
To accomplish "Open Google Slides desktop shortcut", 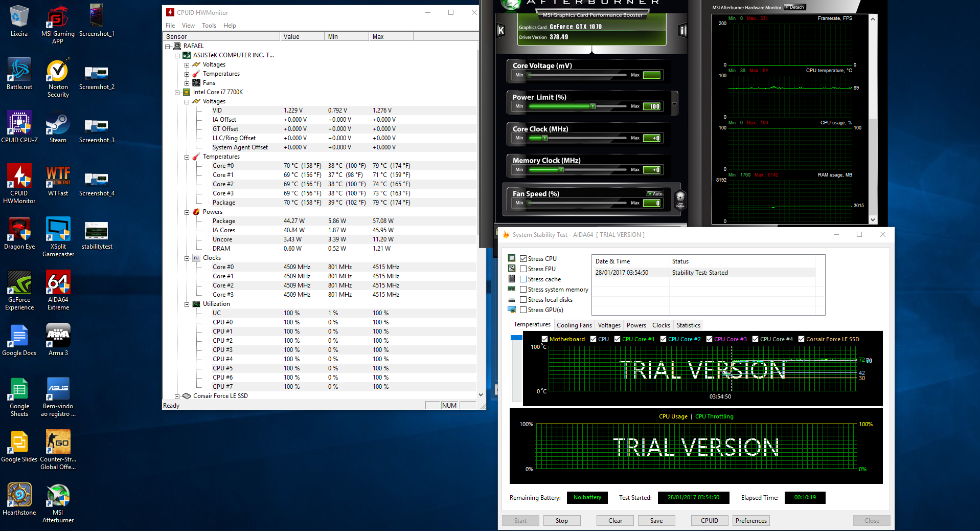I will point(19,446).
